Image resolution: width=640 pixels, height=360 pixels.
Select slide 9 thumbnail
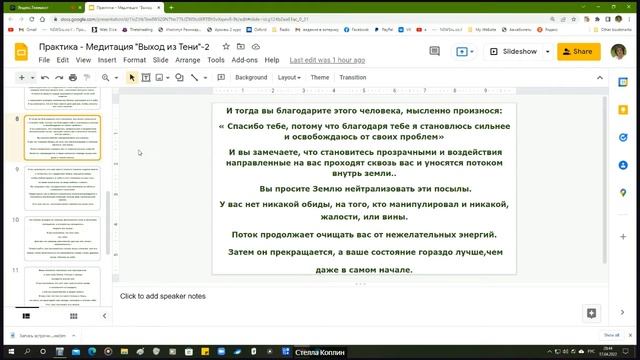(x=62, y=188)
